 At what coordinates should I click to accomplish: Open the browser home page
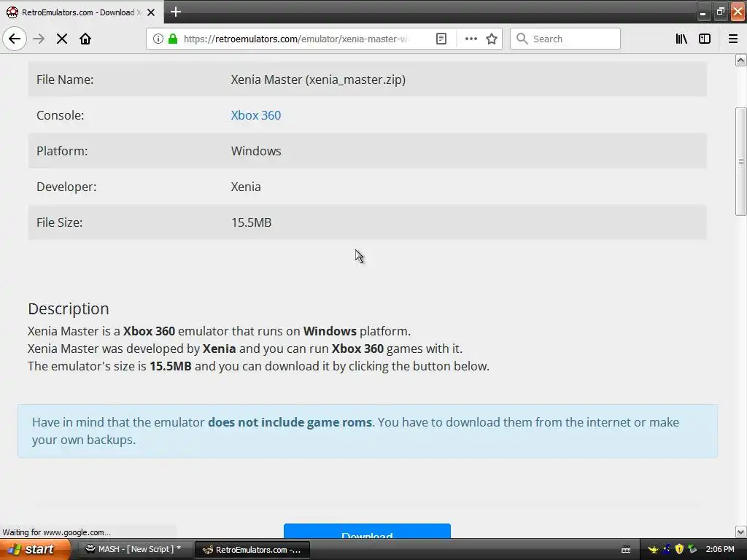coord(85,39)
